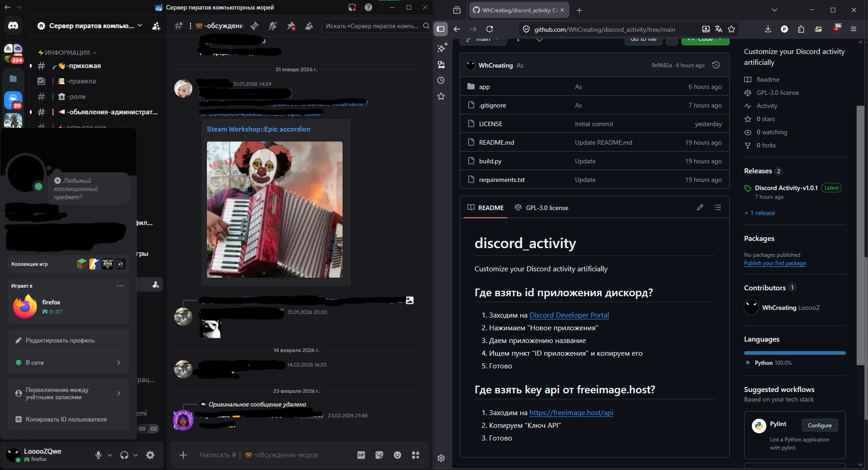Open the https://freeimage.host/api link
Screen dimensions: 868x470
[571, 413]
